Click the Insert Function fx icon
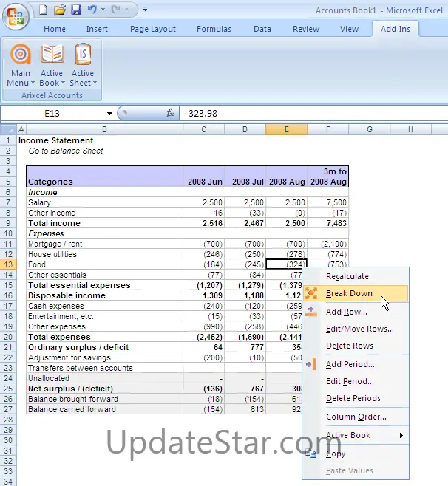This screenshot has height=486, width=448. coord(170,113)
